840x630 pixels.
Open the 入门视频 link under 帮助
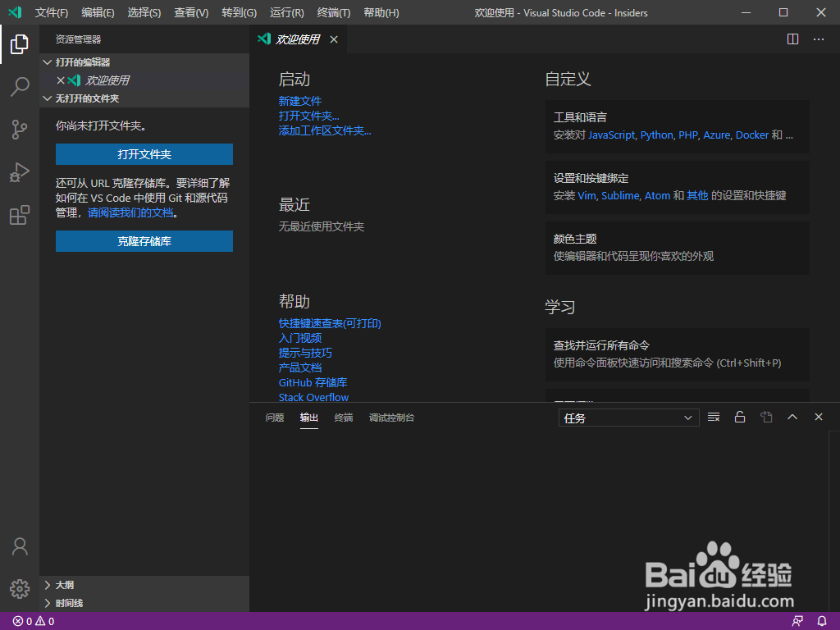(x=300, y=338)
